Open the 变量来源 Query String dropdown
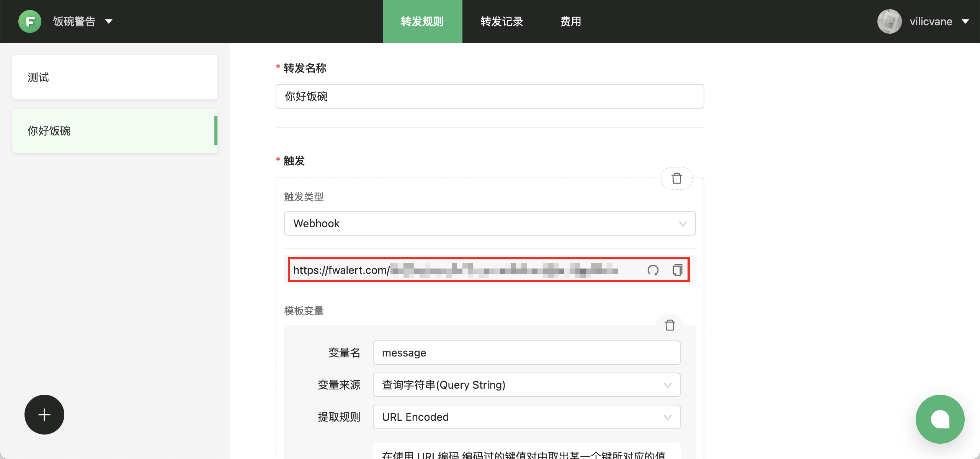The image size is (980, 459). [x=526, y=385]
